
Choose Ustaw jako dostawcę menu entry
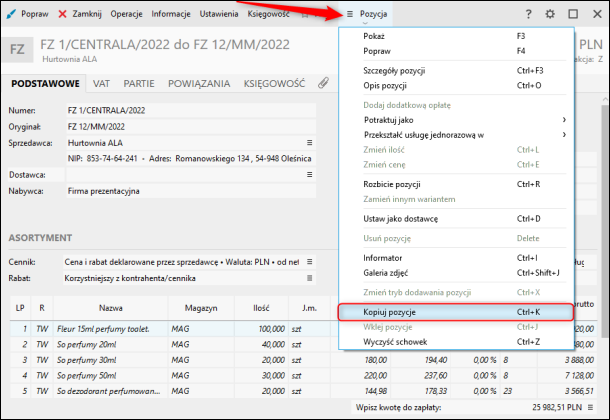click(x=456, y=219)
